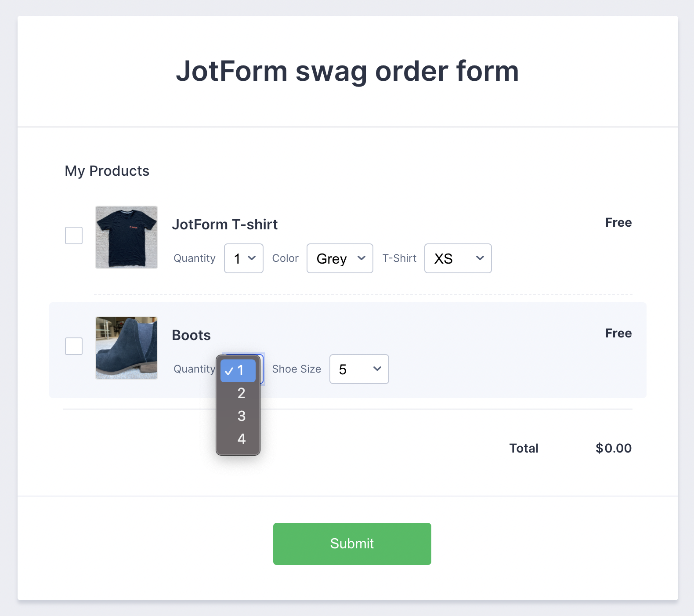694x616 pixels.
Task: Tick the Boots product checkbox
Action: pyautogui.click(x=74, y=346)
